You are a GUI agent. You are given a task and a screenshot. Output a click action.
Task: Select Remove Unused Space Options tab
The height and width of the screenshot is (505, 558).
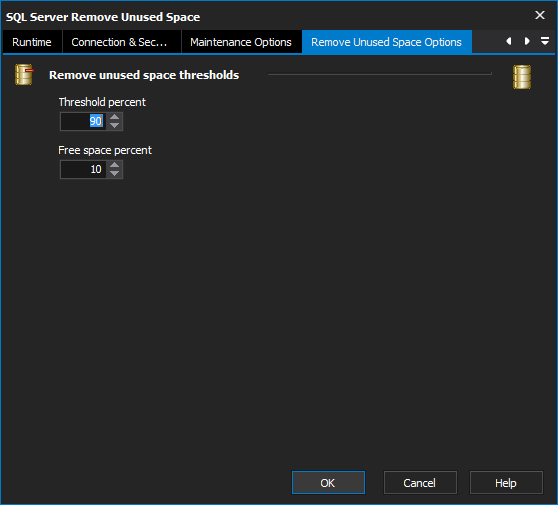click(x=386, y=42)
